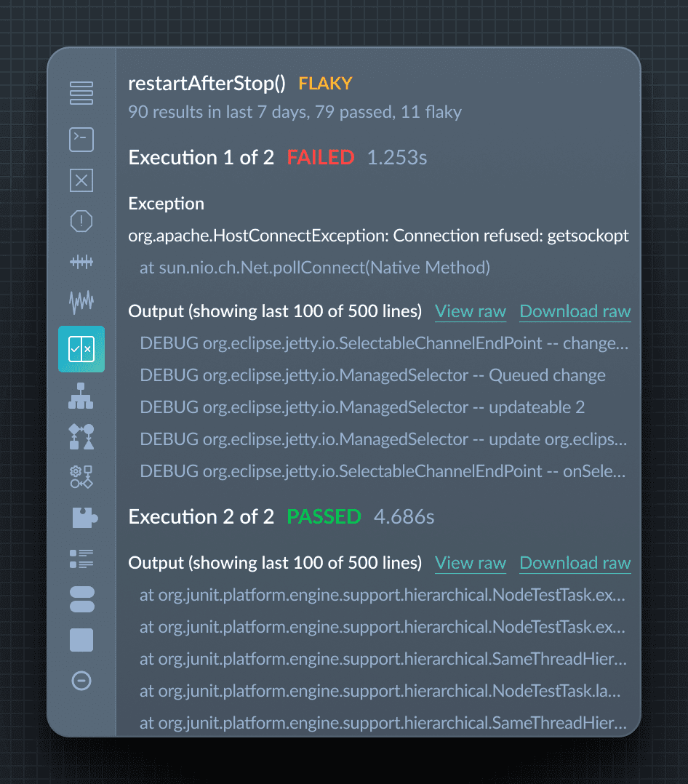688x784 pixels.
Task: Click Download raw for Execution 1 output
Action: pyautogui.click(x=575, y=311)
